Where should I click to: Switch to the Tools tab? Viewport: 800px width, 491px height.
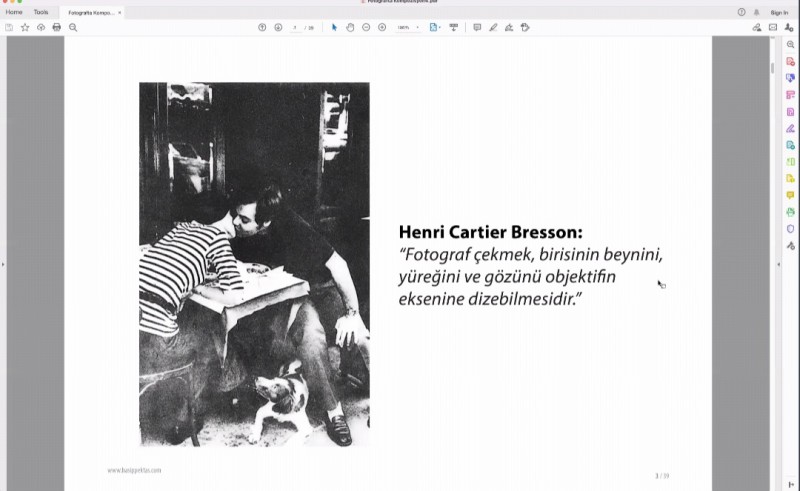(40, 12)
